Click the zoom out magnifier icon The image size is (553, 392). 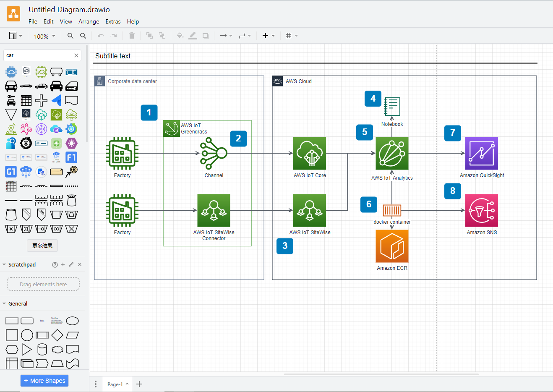tap(83, 36)
